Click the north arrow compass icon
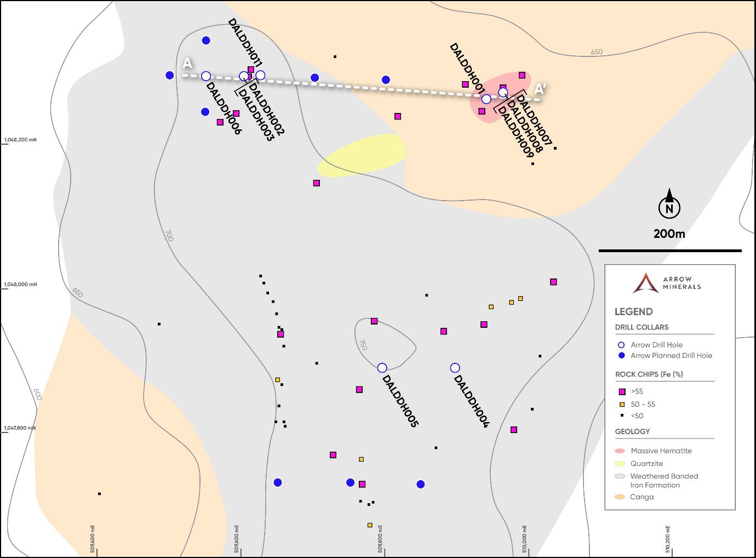The image size is (756, 558). tap(669, 204)
